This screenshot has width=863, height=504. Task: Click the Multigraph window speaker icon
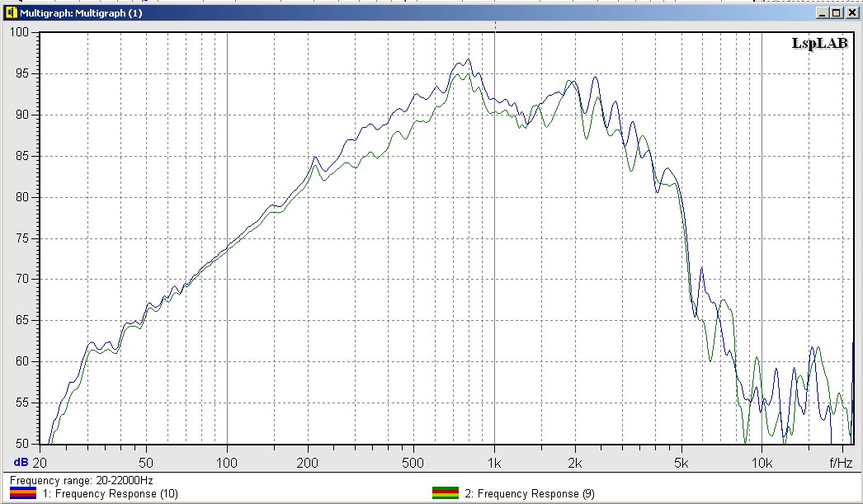click(11, 12)
